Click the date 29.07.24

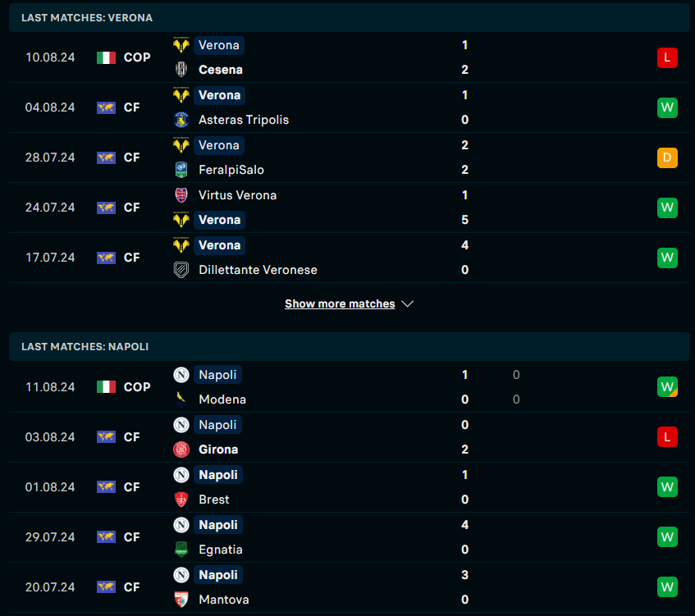pyautogui.click(x=50, y=537)
